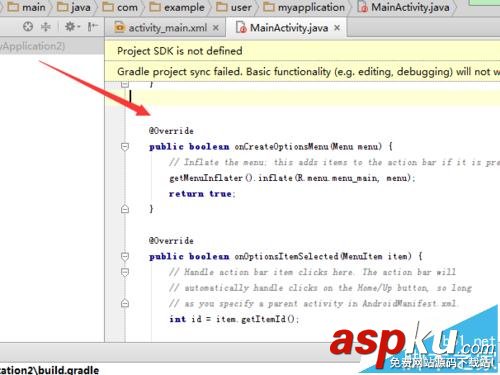Open the com folder breadcrumb

[x=120, y=7]
